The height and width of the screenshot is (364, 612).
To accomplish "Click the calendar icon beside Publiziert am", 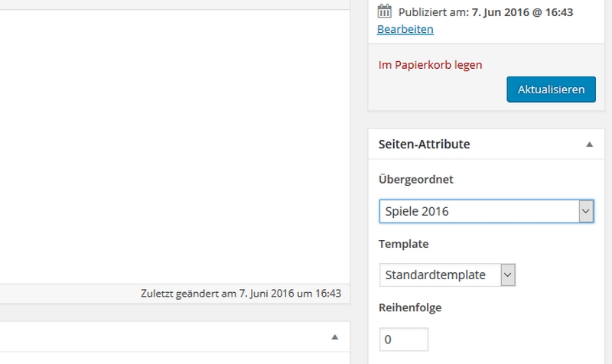I will [x=385, y=11].
